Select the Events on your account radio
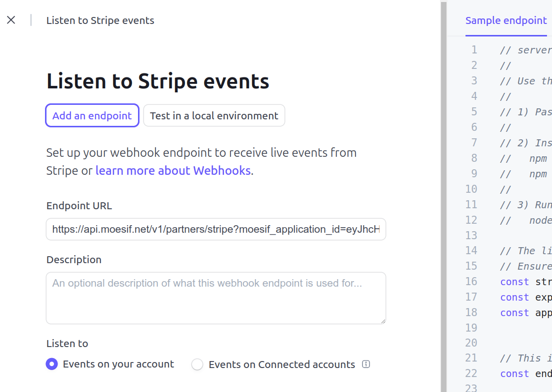The width and height of the screenshot is (552, 392). (x=51, y=364)
